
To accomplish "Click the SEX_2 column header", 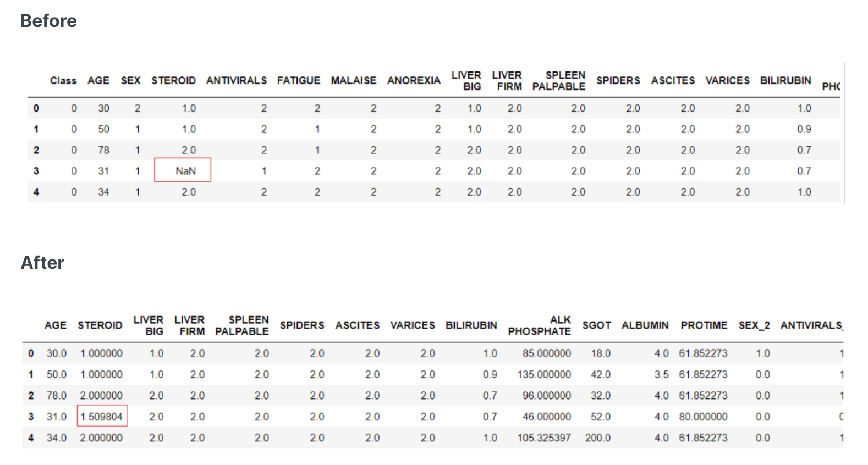I will [x=754, y=325].
